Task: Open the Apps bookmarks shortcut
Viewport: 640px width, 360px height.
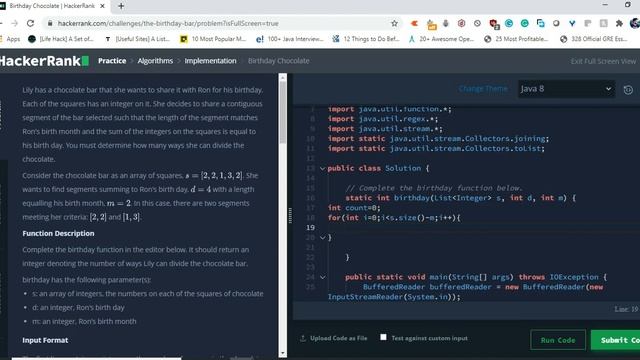Action: click(x=10, y=39)
